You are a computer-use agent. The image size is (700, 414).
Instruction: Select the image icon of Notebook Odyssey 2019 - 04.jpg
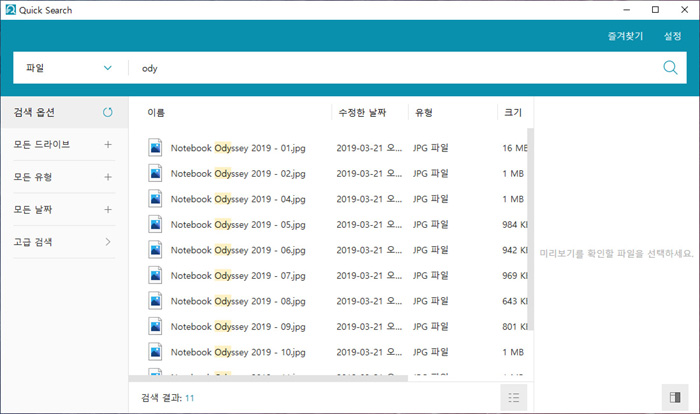(155, 198)
